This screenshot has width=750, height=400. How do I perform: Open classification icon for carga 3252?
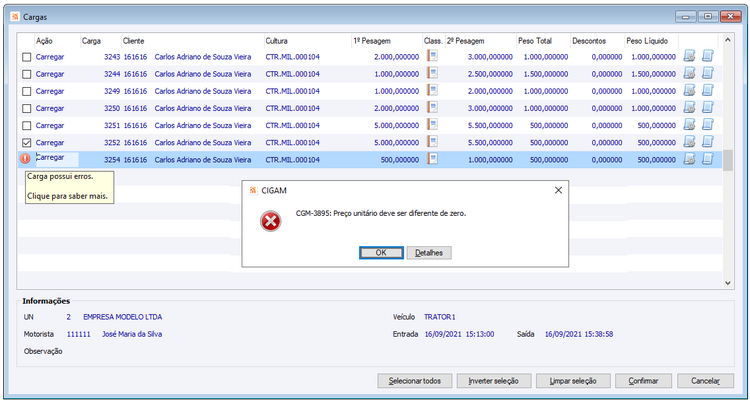point(432,142)
